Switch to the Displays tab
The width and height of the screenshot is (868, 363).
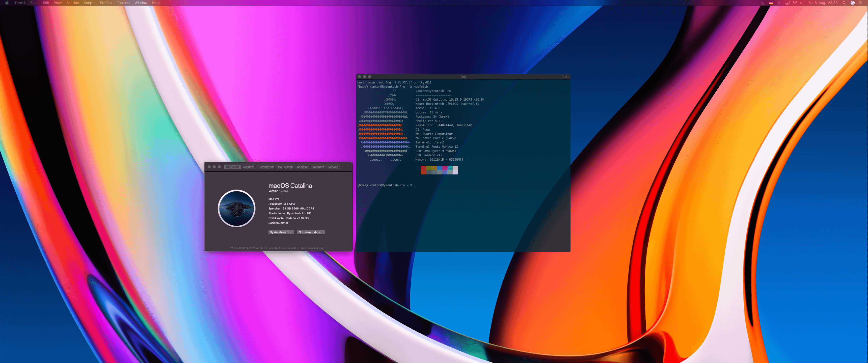249,167
